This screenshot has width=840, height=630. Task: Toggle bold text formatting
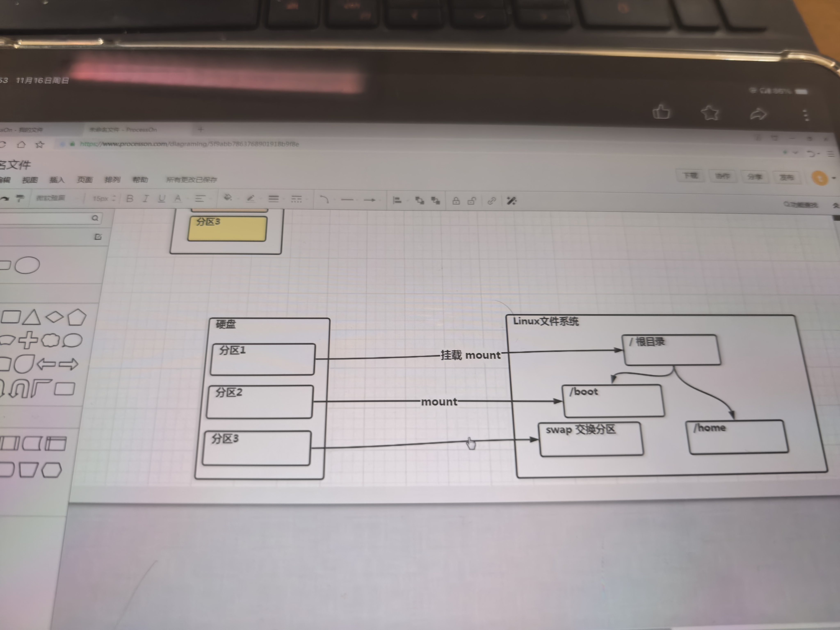(129, 198)
